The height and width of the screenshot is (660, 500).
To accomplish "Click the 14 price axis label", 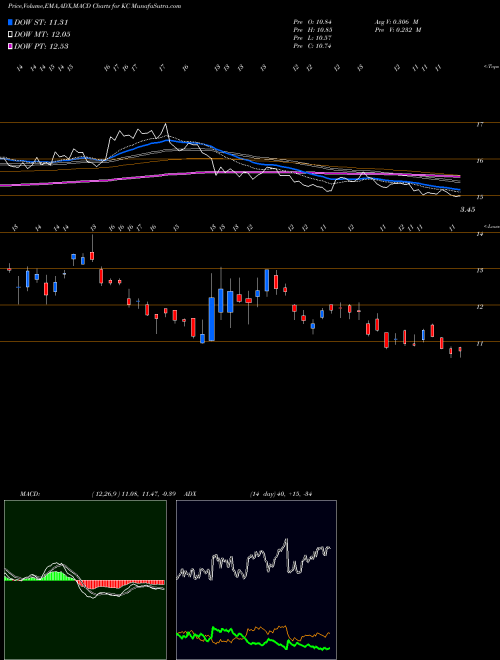I will [479, 234].
